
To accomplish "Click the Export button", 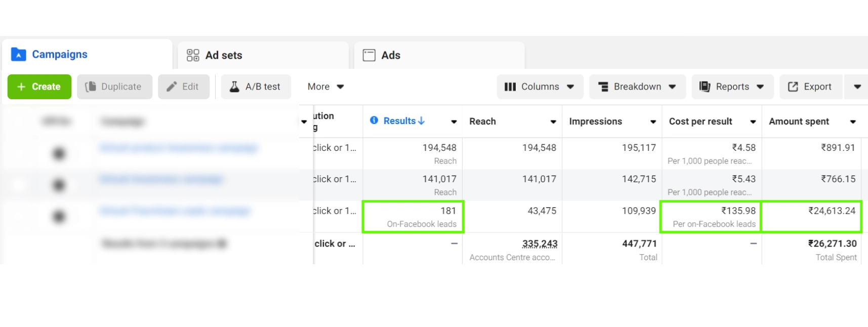I will tap(811, 87).
